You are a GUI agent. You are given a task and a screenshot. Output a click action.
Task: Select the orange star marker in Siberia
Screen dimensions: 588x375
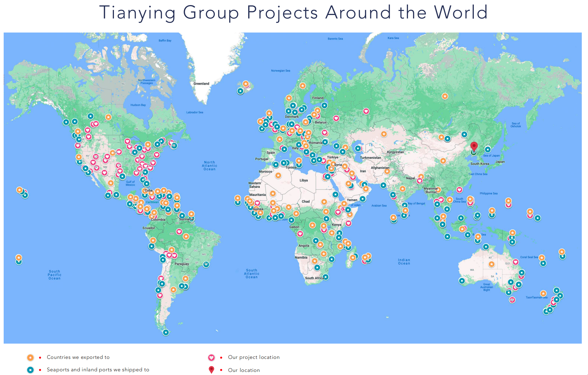[445, 96]
